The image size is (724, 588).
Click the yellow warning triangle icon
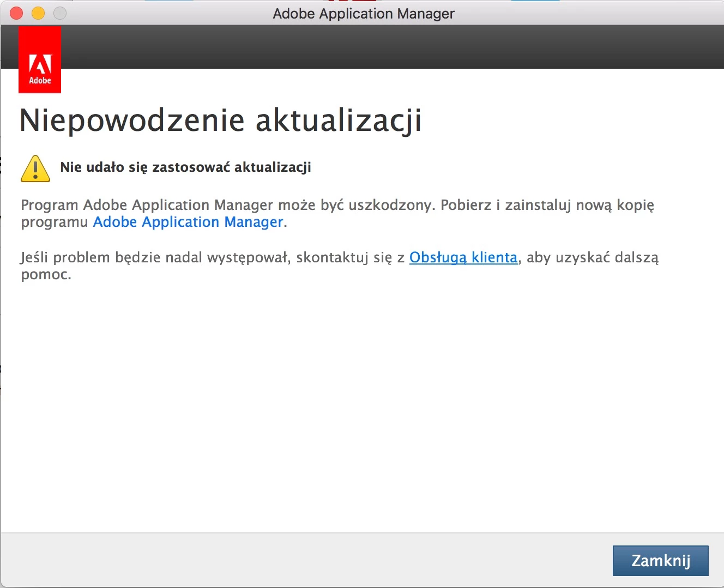click(35, 168)
